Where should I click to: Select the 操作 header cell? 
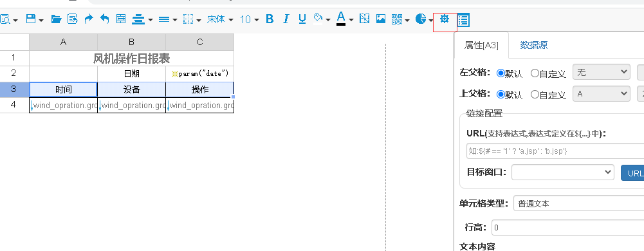[199, 89]
